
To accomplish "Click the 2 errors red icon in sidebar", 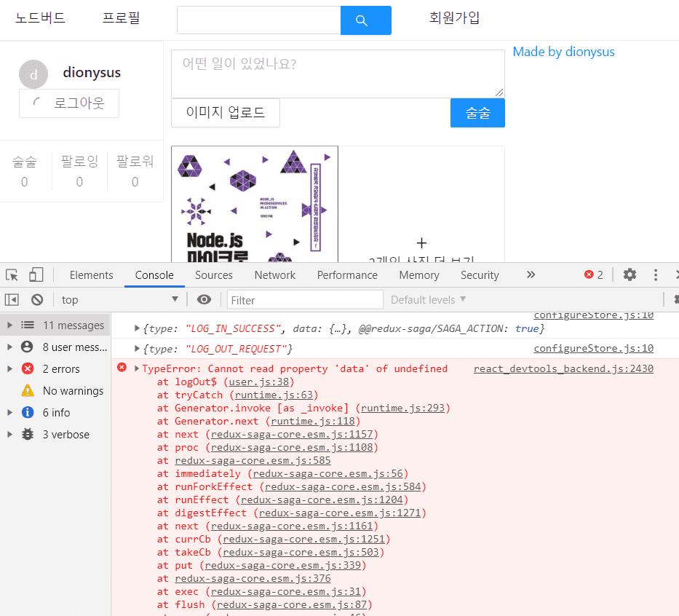I will point(28,368).
